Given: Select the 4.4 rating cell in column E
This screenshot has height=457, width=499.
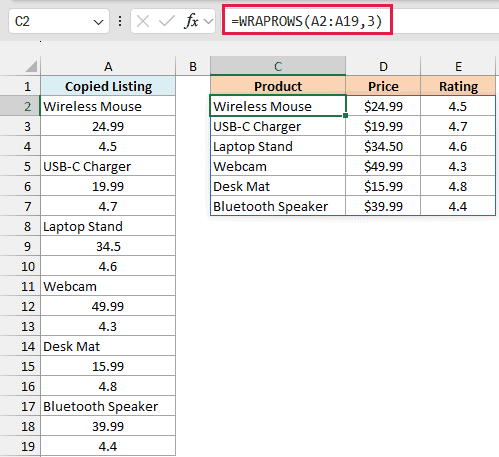Looking at the screenshot, I should (x=458, y=206).
